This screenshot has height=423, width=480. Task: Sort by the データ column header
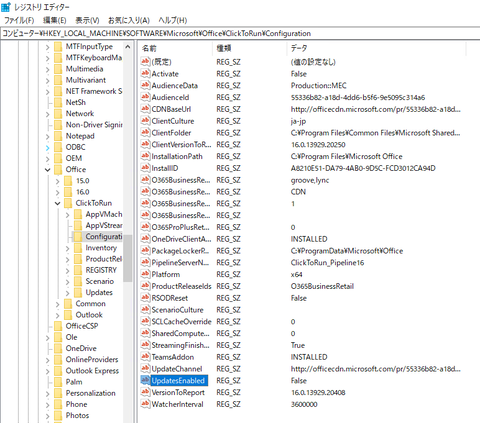click(x=376, y=49)
